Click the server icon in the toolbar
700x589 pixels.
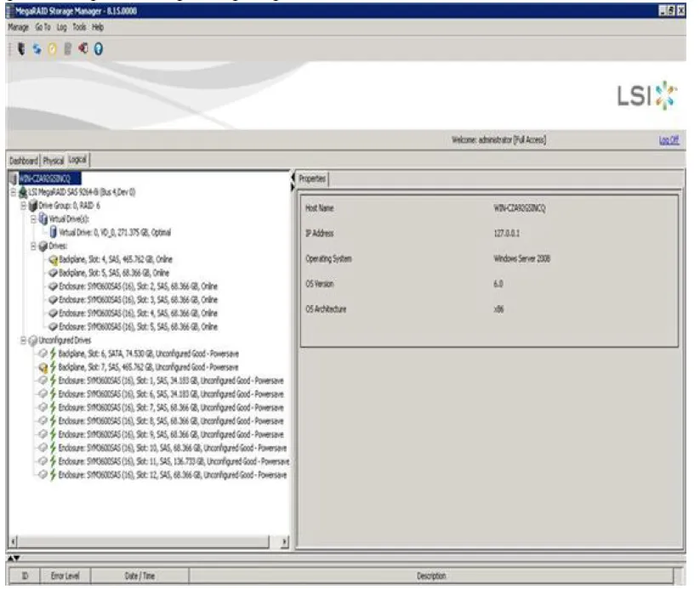[22, 49]
